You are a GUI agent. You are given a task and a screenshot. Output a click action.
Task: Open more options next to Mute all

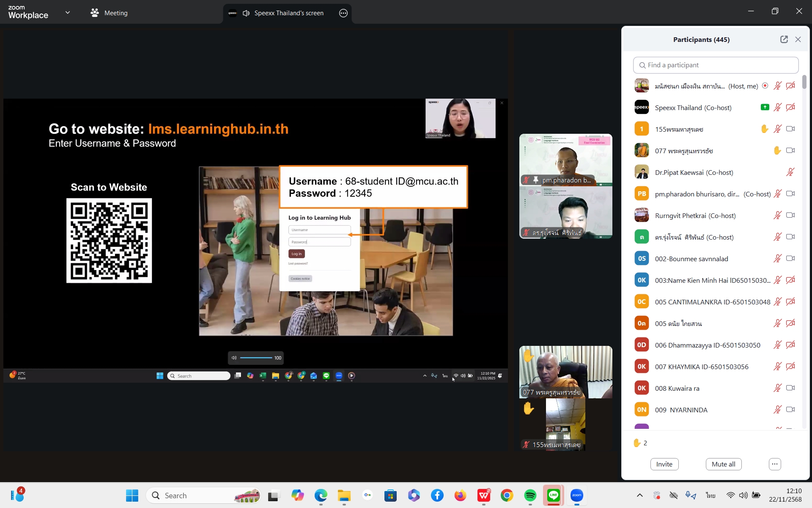pos(774,464)
